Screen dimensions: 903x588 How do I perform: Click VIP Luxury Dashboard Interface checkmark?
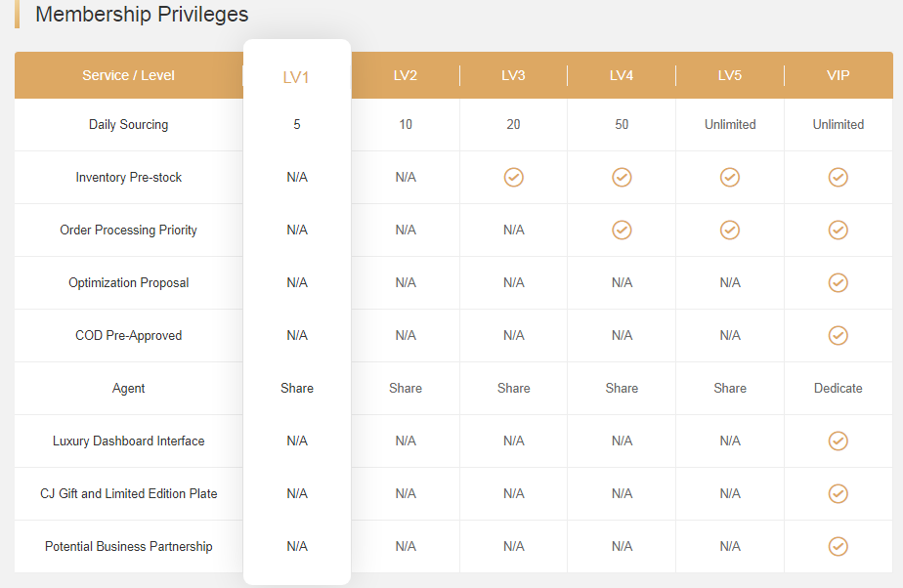tap(838, 441)
